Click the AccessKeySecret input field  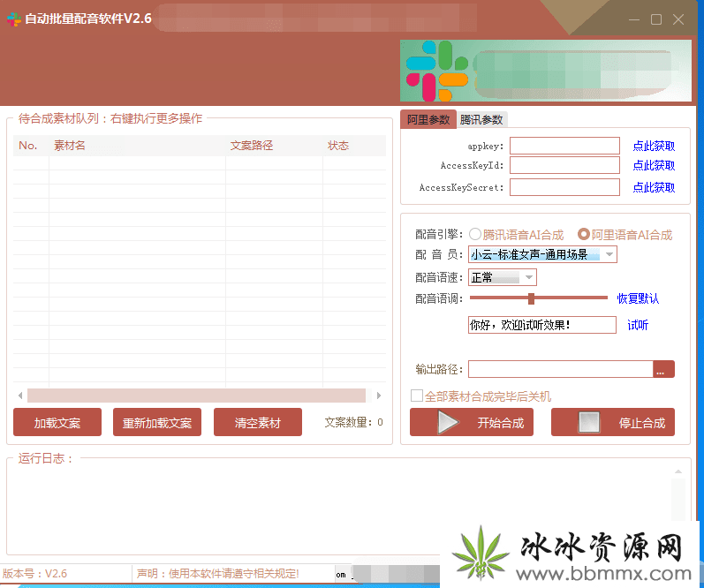tap(564, 187)
